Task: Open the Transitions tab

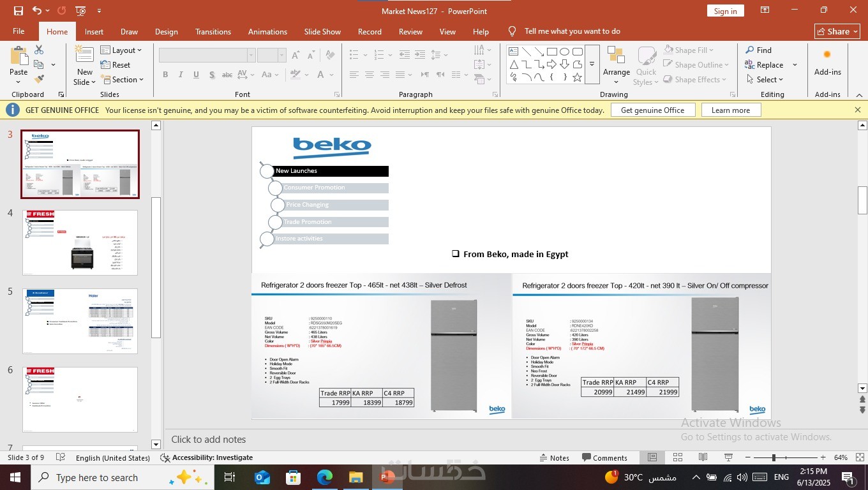Action: 213,31
